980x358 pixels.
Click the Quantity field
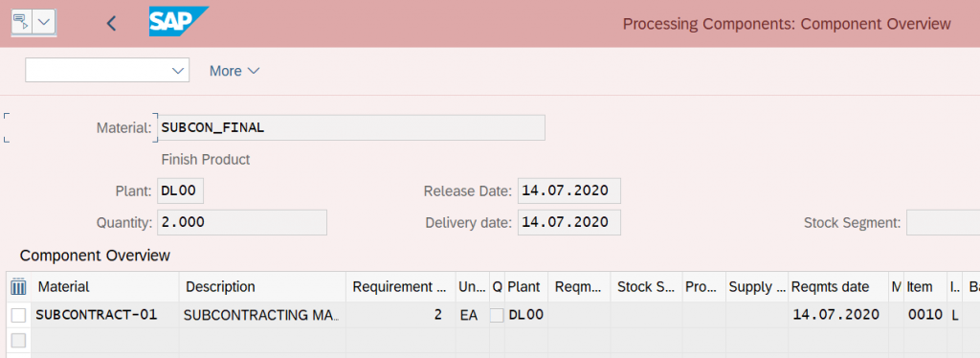[242, 222]
